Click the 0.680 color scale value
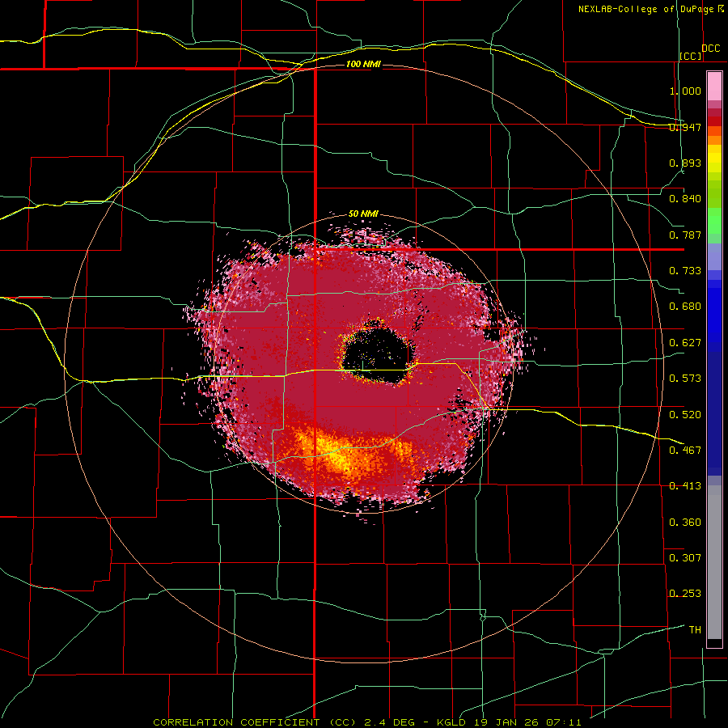 click(x=685, y=307)
